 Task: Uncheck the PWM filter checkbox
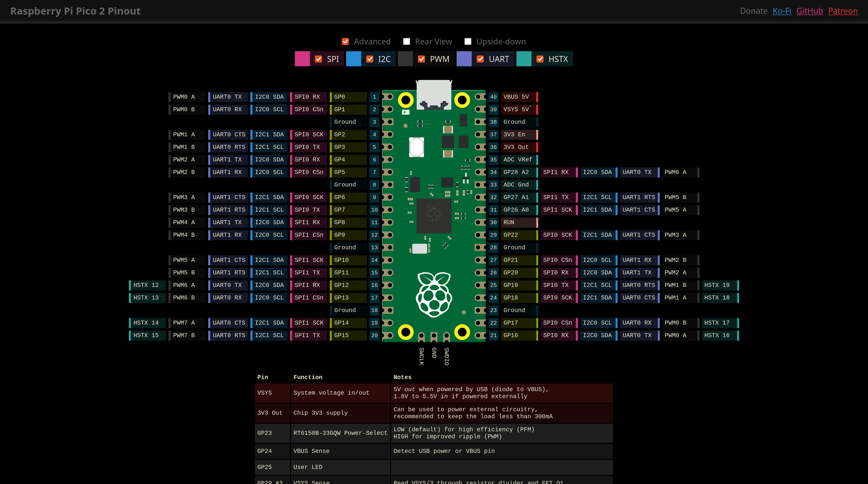tap(421, 59)
